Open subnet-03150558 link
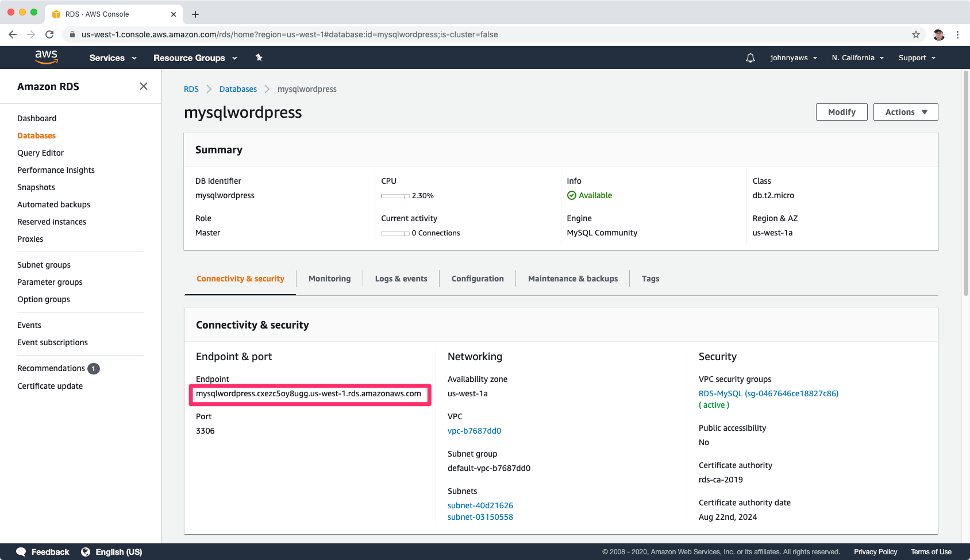Image resolution: width=970 pixels, height=560 pixels. 480,517
